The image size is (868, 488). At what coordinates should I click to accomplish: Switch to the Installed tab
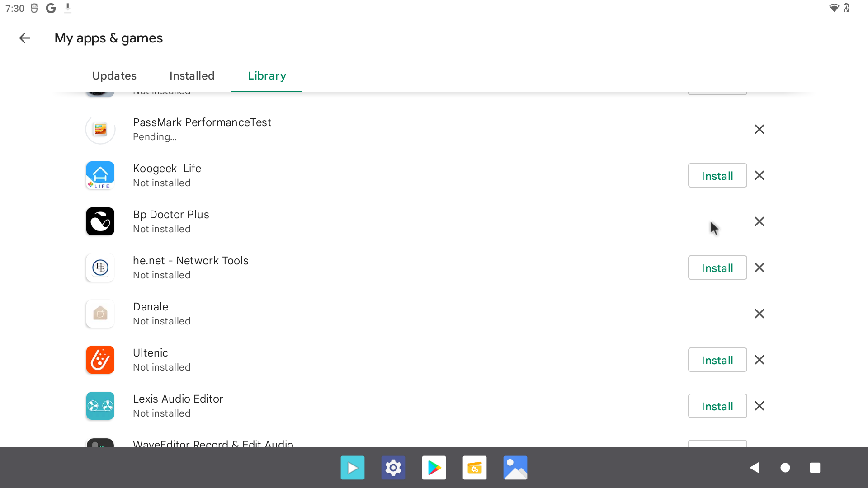pyautogui.click(x=192, y=75)
